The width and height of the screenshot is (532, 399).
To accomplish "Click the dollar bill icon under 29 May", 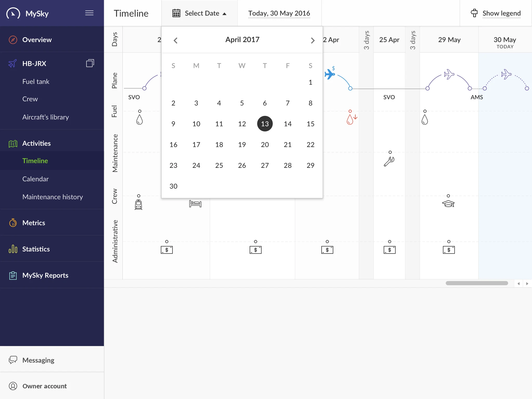I will tap(449, 250).
